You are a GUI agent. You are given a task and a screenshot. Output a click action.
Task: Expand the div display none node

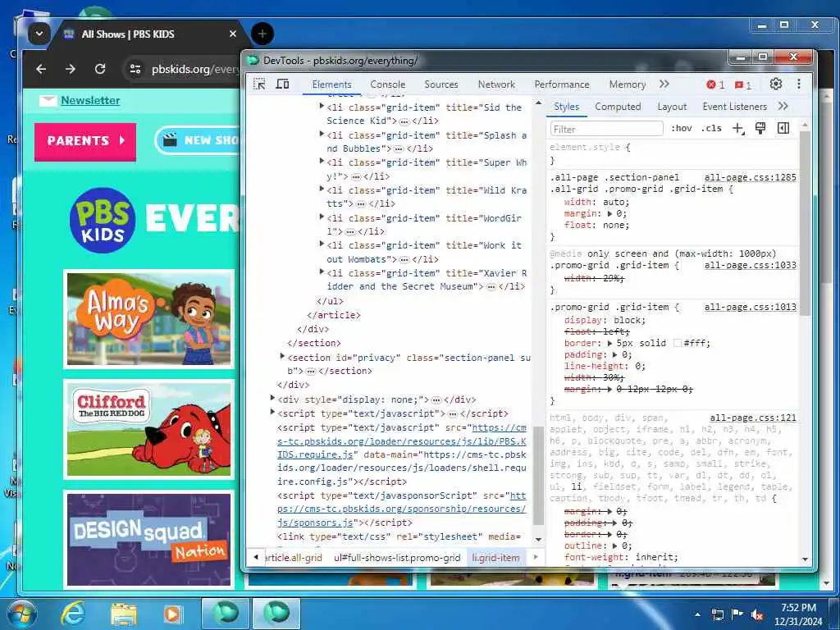click(272, 398)
